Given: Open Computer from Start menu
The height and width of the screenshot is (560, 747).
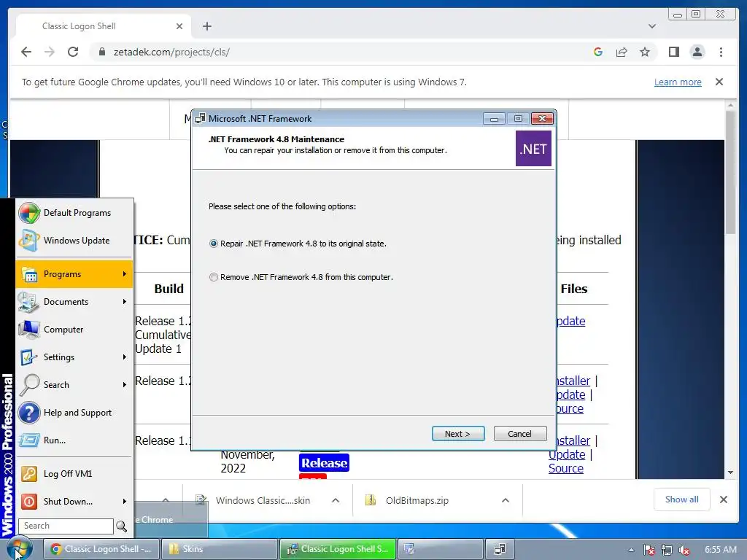Looking at the screenshot, I should click(74, 329).
